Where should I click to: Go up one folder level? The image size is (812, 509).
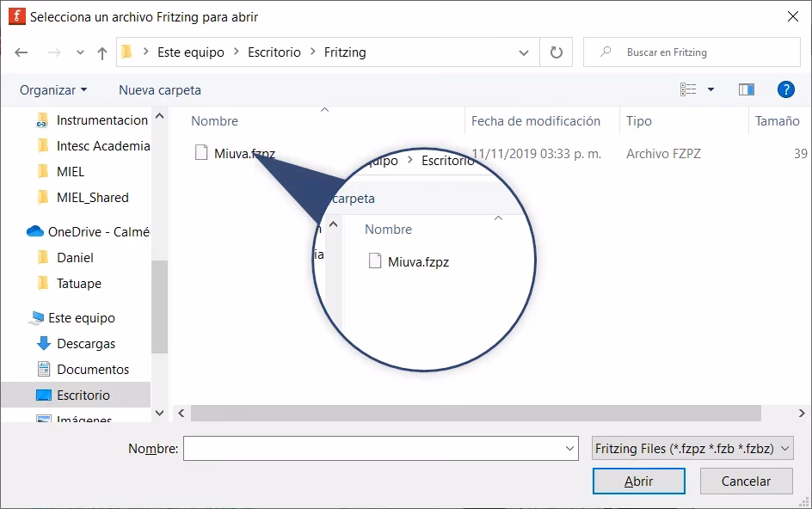click(102, 52)
